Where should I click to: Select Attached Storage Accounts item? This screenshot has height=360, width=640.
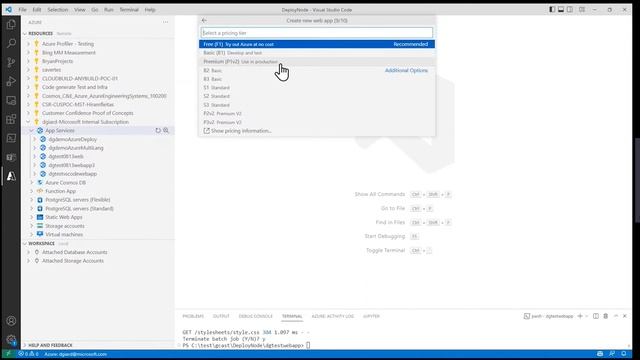tap(73, 261)
